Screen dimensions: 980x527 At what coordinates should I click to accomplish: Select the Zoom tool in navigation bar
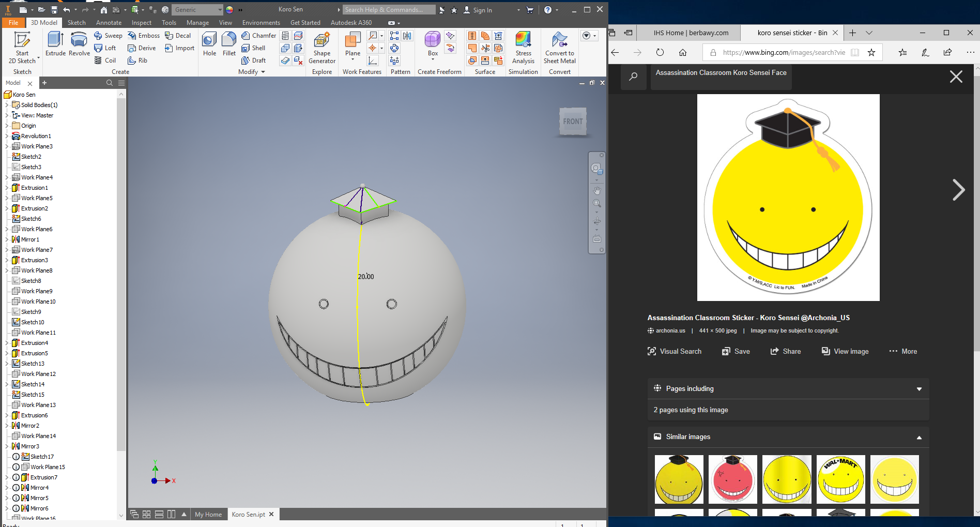597,203
